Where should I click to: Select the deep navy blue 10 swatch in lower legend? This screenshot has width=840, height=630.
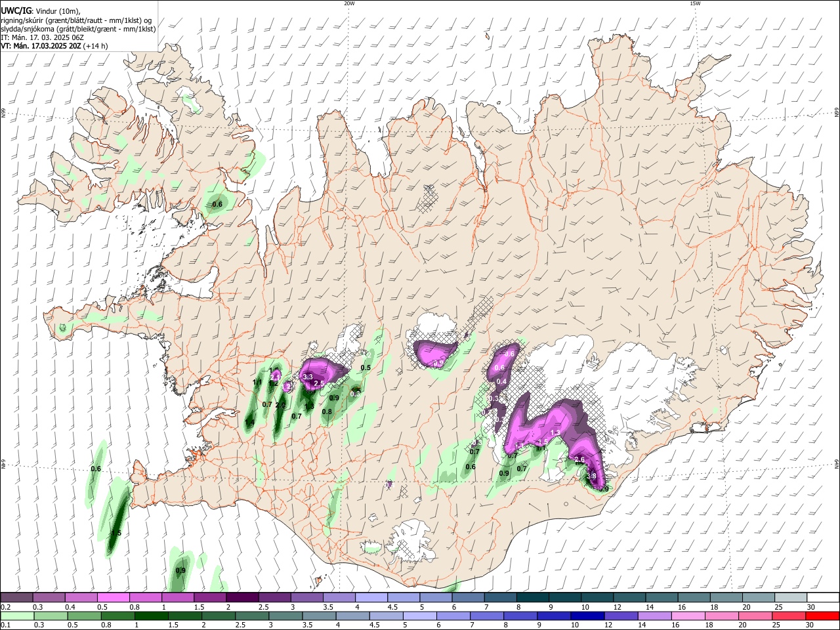point(587,616)
